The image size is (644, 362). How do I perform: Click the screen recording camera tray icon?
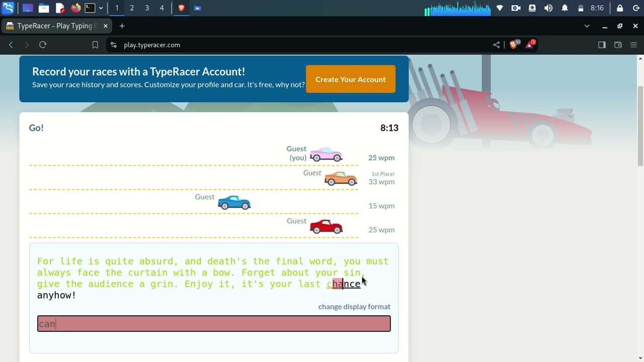[x=516, y=8]
